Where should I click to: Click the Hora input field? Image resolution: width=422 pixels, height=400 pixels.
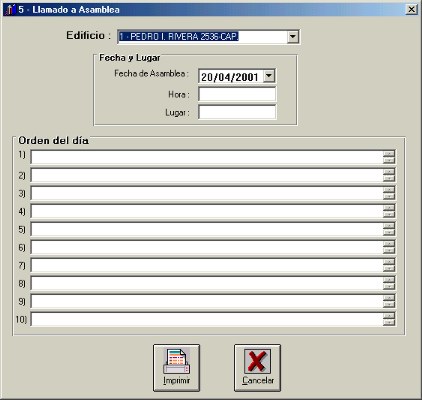click(237, 94)
